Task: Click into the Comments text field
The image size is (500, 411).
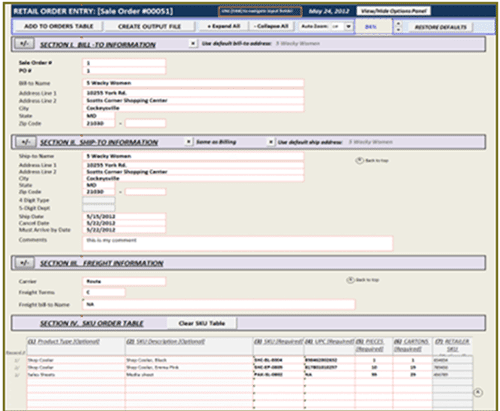Action: click(238, 243)
